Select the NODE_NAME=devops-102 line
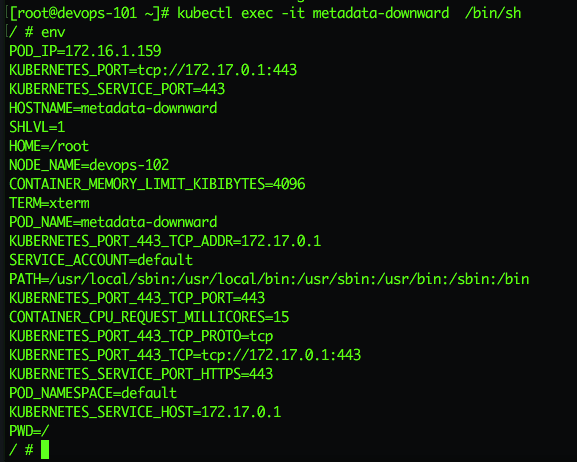This screenshot has height=462, width=577. [89, 165]
